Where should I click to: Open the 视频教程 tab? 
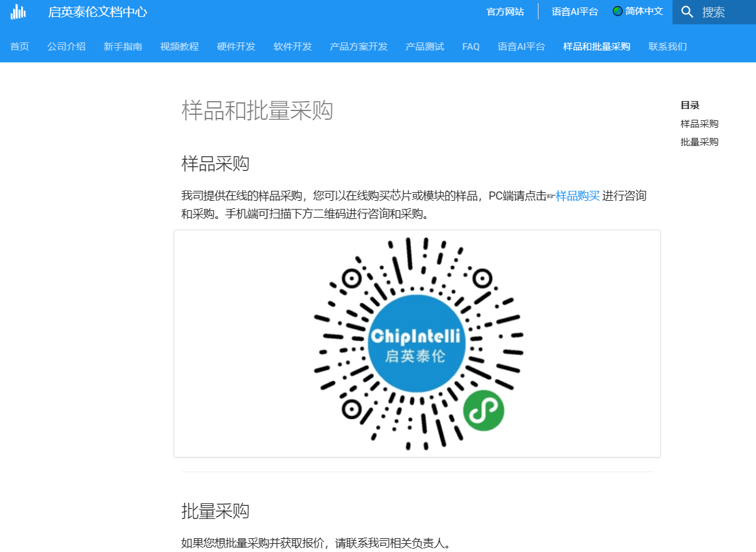(x=179, y=47)
